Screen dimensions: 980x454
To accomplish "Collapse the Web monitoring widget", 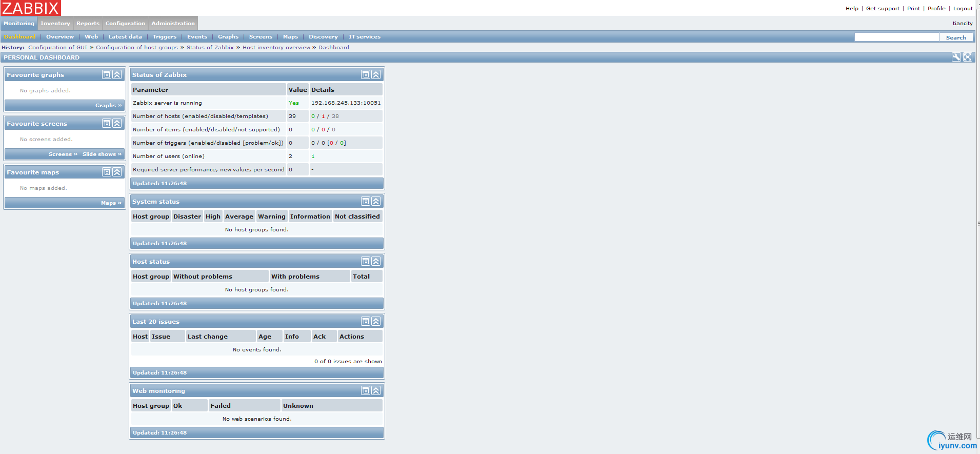I will [376, 391].
